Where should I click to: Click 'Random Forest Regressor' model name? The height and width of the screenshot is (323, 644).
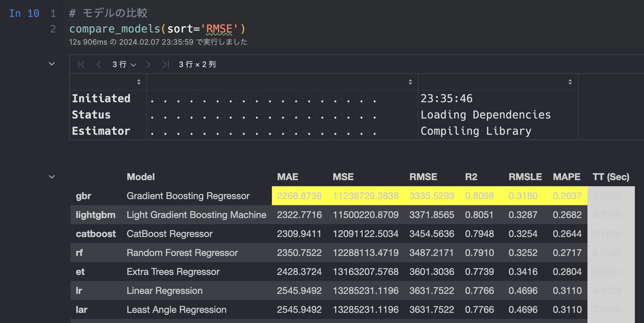(x=182, y=253)
